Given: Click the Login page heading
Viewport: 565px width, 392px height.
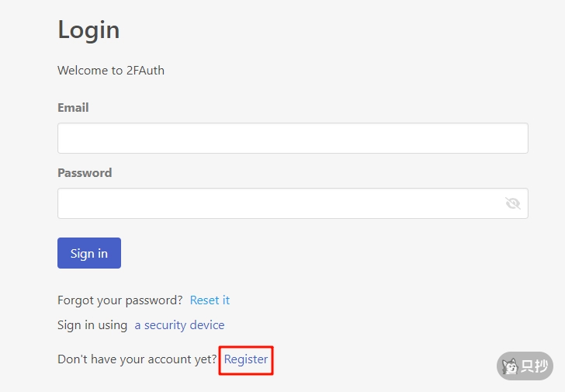Looking at the screenshot, I should click(x=88, y=30).
